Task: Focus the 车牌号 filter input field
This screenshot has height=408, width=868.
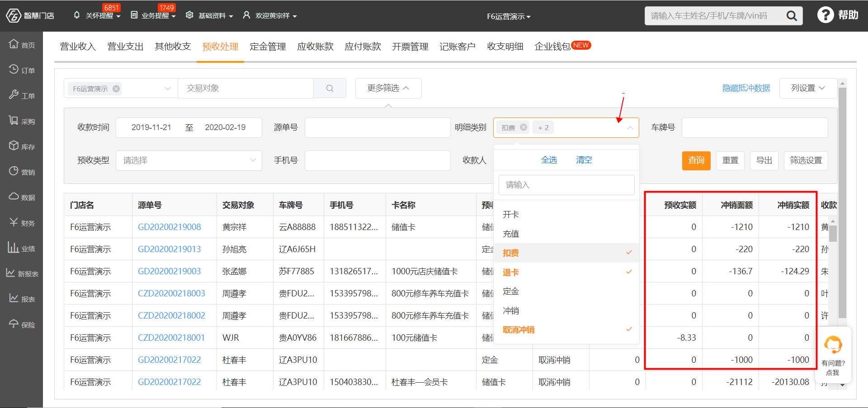Action: click(755, 127)
